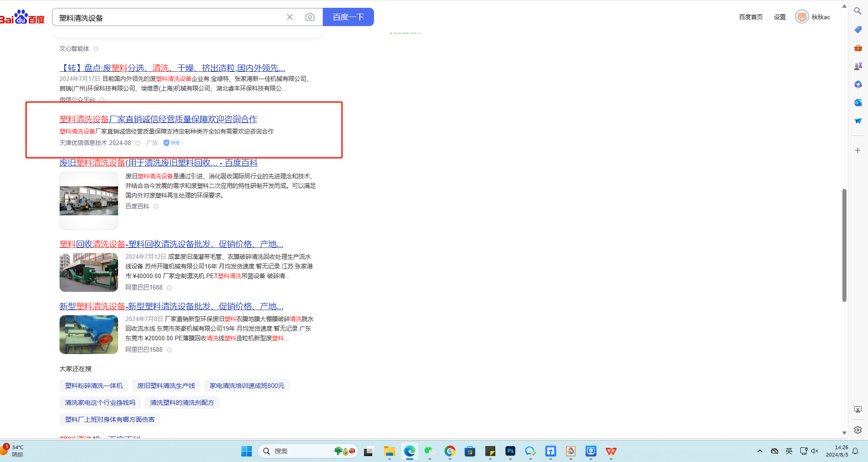Click the 百度一下 search button
Screen dimensions: 868x462
click(348, 17)
